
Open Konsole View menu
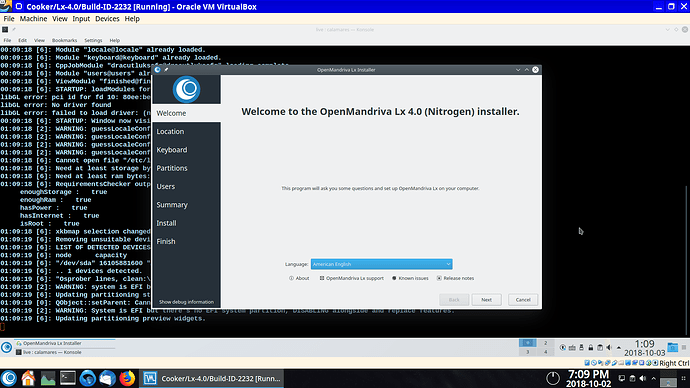(x=39, y=40)
